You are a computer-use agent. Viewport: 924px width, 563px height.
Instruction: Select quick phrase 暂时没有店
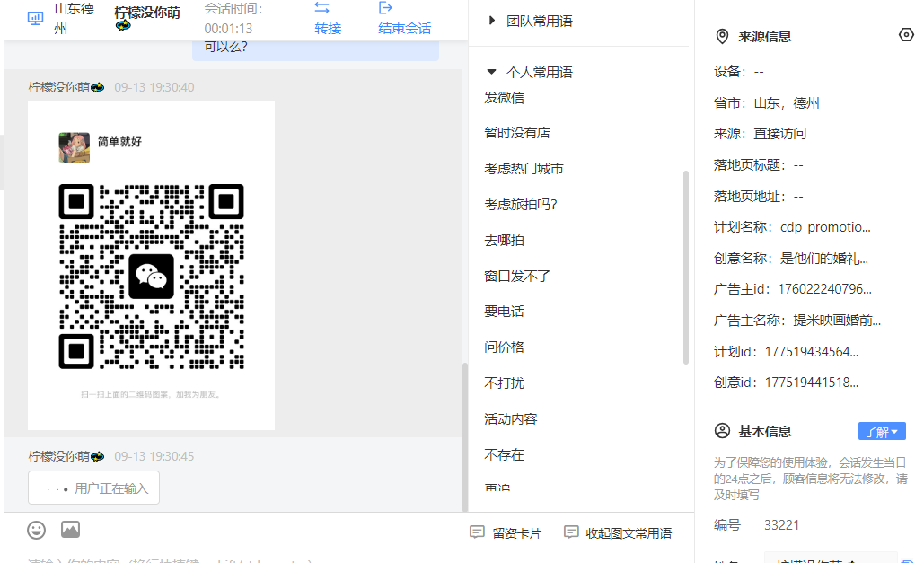click(x=517, y=133)
